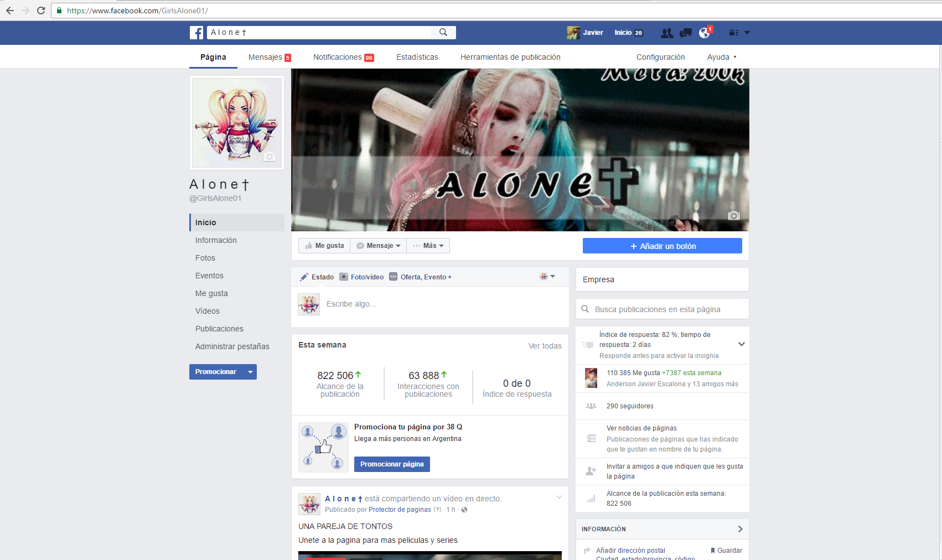
Task: Open Herramientas de publicación tab
Action: 510,57
